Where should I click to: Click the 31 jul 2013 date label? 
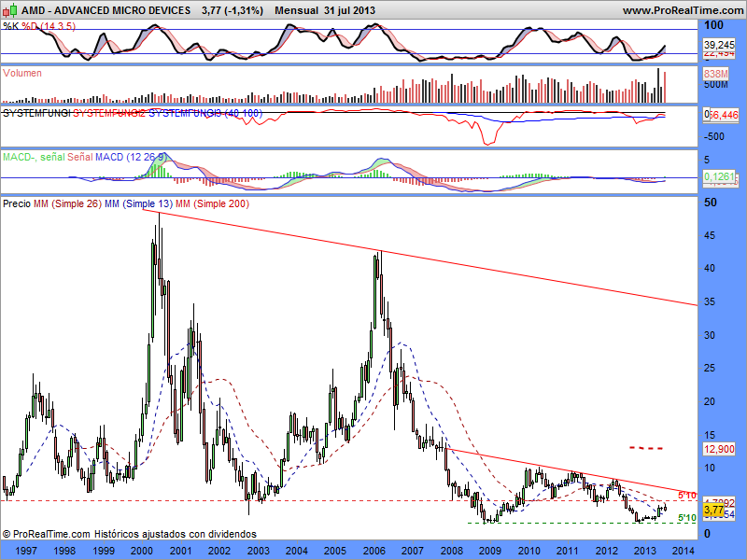pos(349,10)
